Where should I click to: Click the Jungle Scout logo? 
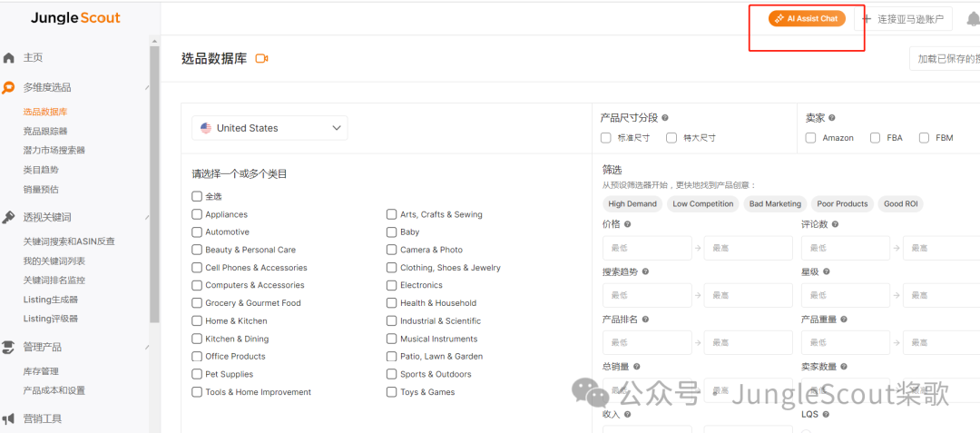click(x=75, y=19)
